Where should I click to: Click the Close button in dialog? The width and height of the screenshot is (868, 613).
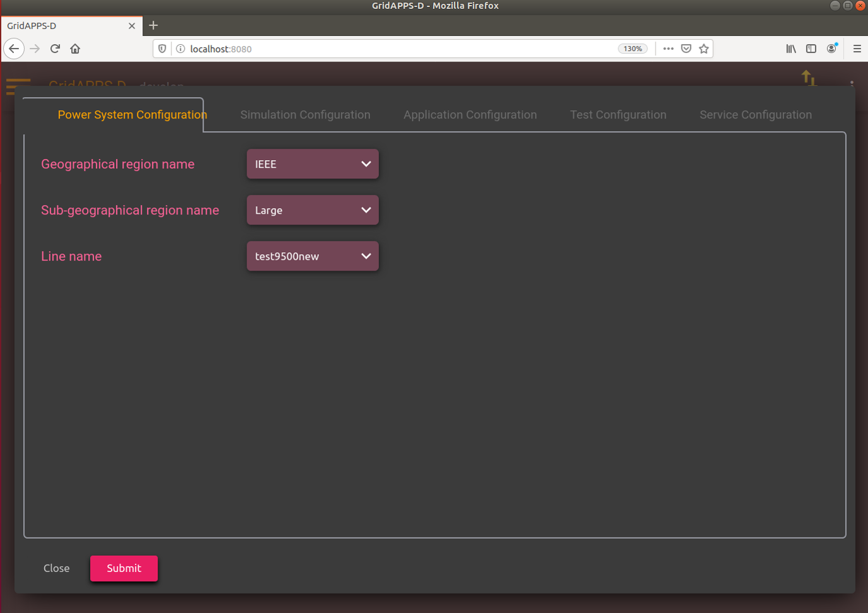pos(57,568)
